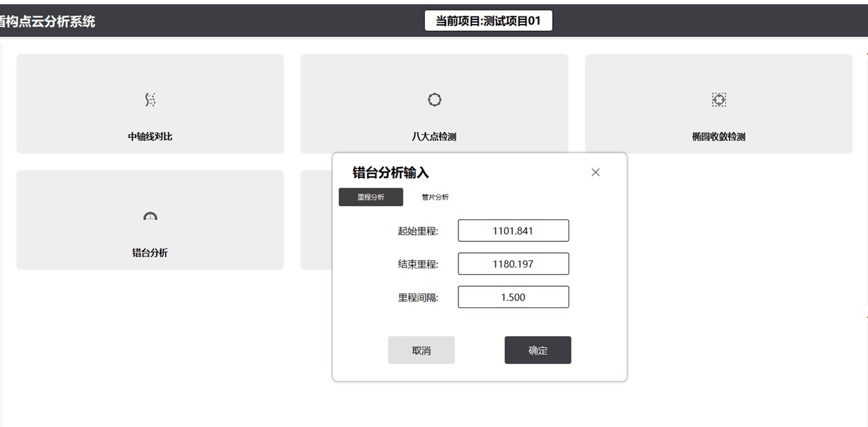
Task: Select the 里程分析 tab
Action: pos(371,197)
